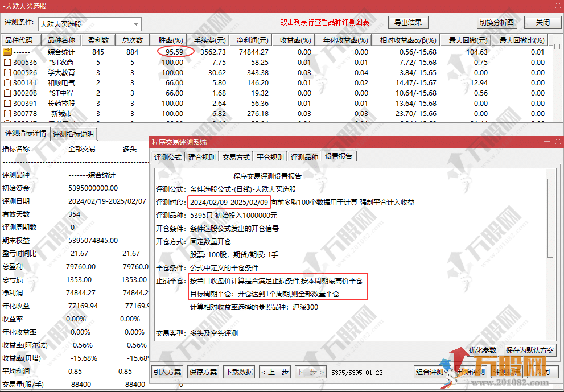564x392 pixels.
Task: Sort by the 总次数 column header
Action: (x=133, y=40)
